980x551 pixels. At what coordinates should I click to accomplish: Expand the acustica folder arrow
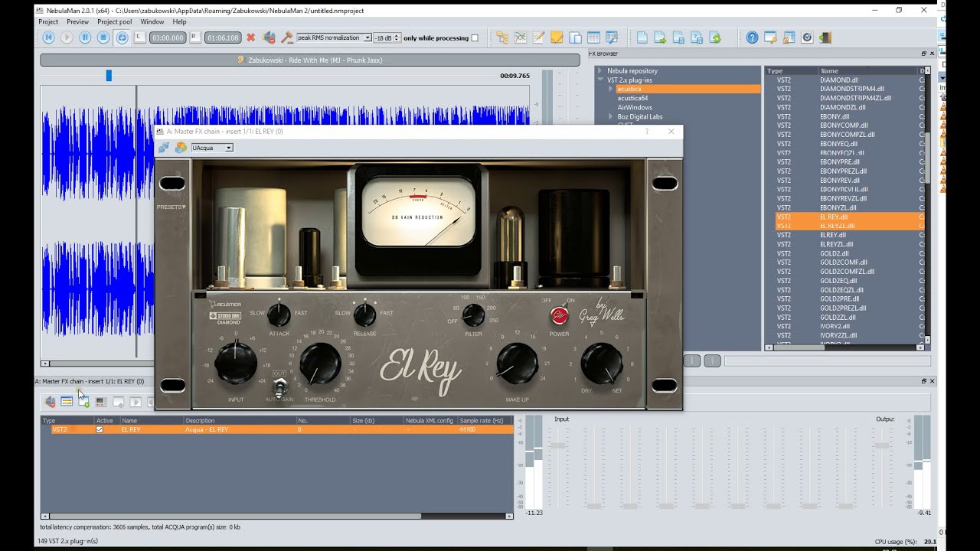click(610, 89)
